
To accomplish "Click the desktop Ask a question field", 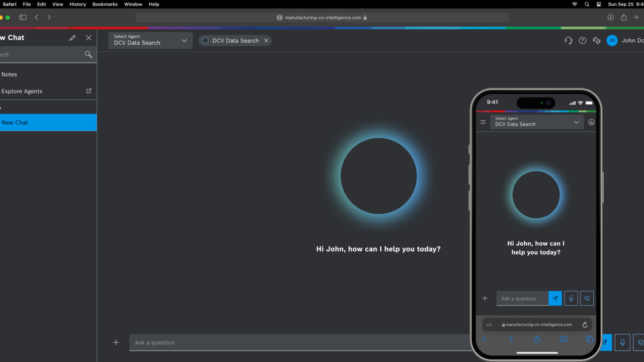I will [x=297, y=342].
